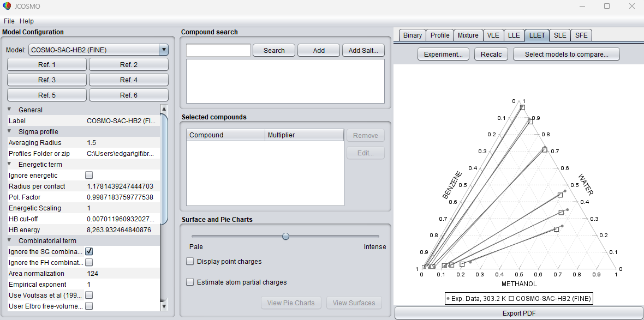Switch to the SFE tab
Screen dimensions: 644x320
point(581,35)
